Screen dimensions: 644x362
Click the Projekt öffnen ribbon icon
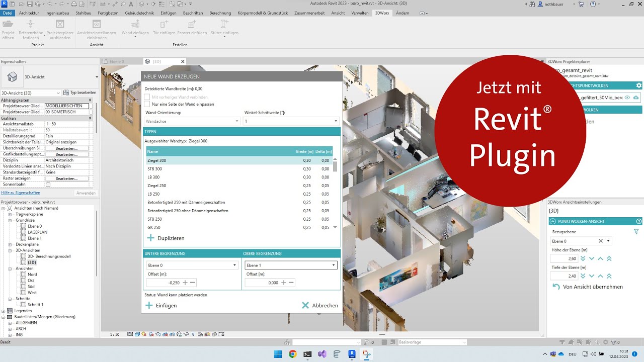coord(8,24)
